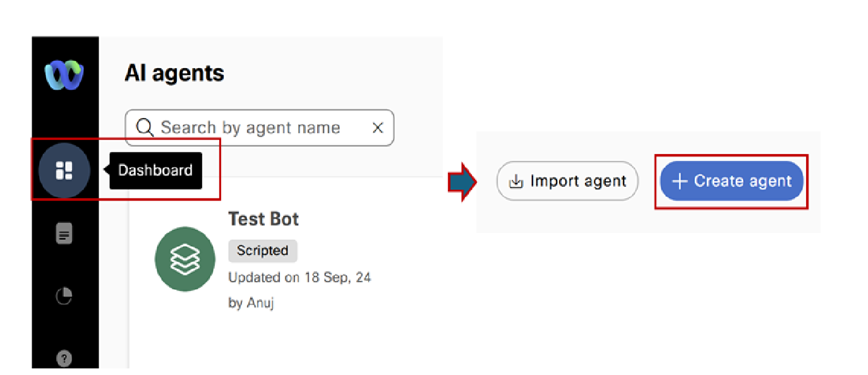Click the Import agent button
Viewport: 868px width, 375px height.
567,182
